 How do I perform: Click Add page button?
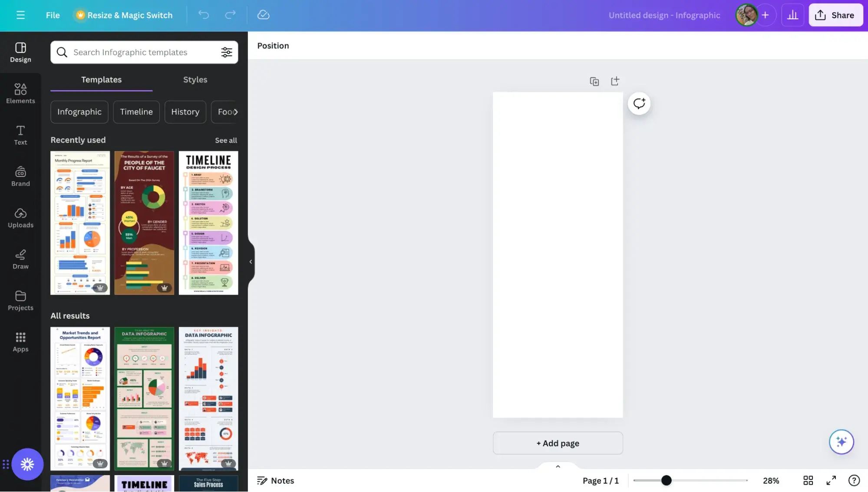point(558,443)
